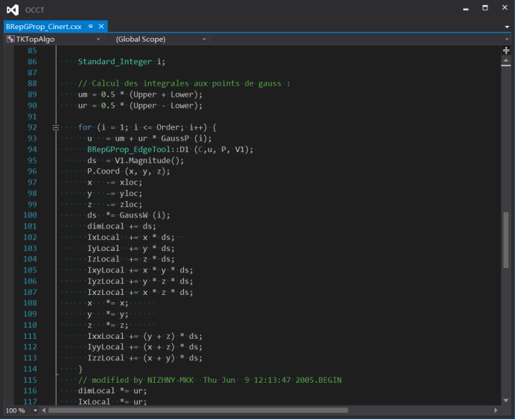Close the BRepGProp_Cinert.cxx tab

pyautogui.click(x=101, y=26)
